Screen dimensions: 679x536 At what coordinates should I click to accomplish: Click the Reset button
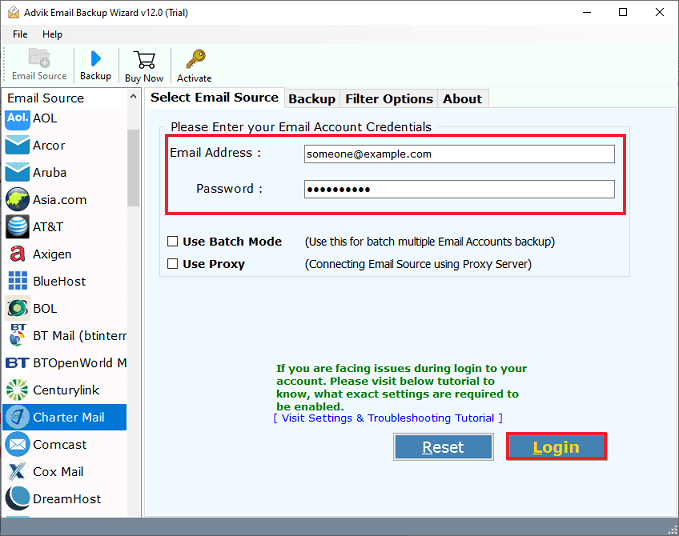click(x=443, y=447)
